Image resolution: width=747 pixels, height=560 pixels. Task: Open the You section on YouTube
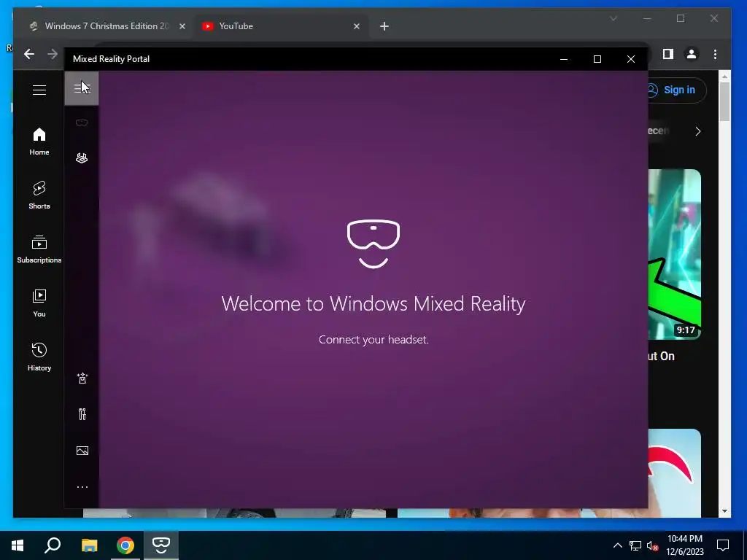pyautogui.click(x=39, y=303)
